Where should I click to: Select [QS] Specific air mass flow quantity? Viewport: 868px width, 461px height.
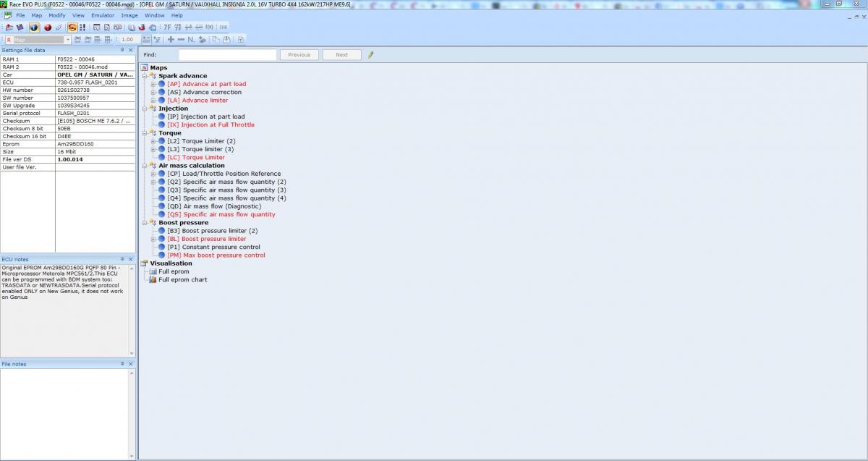(221, 214)
